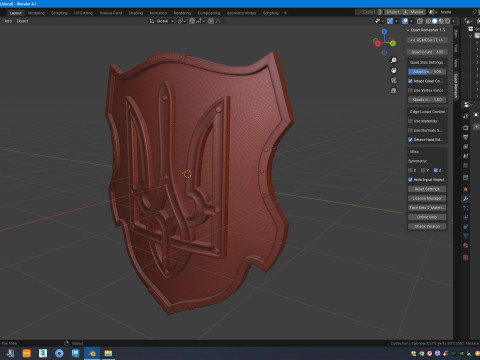
Task: Click the REMESH IT button
Action: [427, 40]
